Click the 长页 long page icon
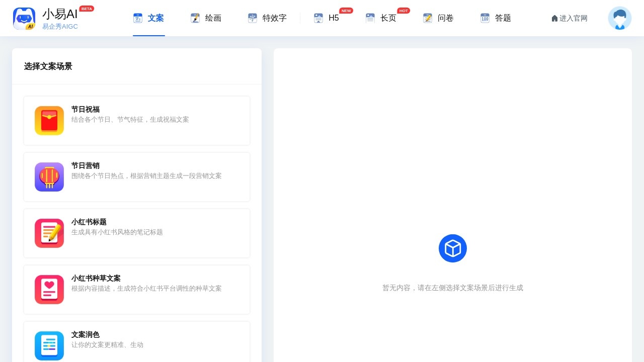The height and width of the screenshot is (362, 644). click(x=370, y=18)
